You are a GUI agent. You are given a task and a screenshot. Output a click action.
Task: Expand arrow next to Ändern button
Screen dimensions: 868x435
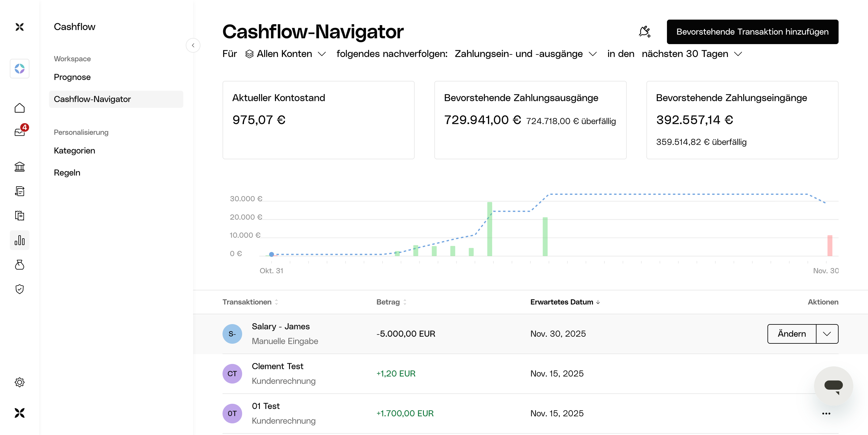(x=827, y=334)
